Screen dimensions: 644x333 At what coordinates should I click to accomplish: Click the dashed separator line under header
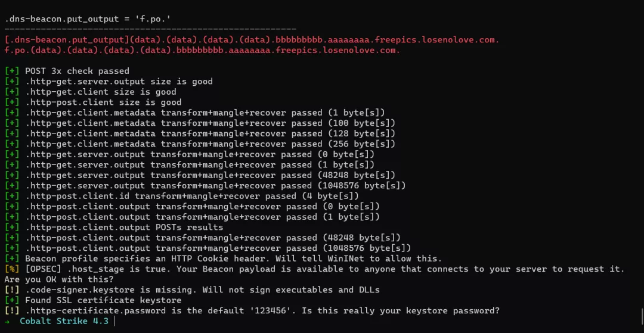(150, 29)
